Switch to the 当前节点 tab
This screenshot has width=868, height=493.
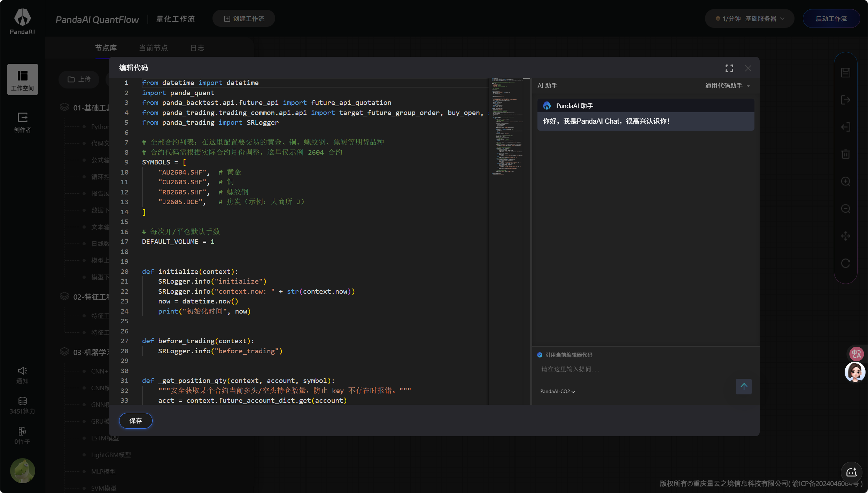[154, 48]
